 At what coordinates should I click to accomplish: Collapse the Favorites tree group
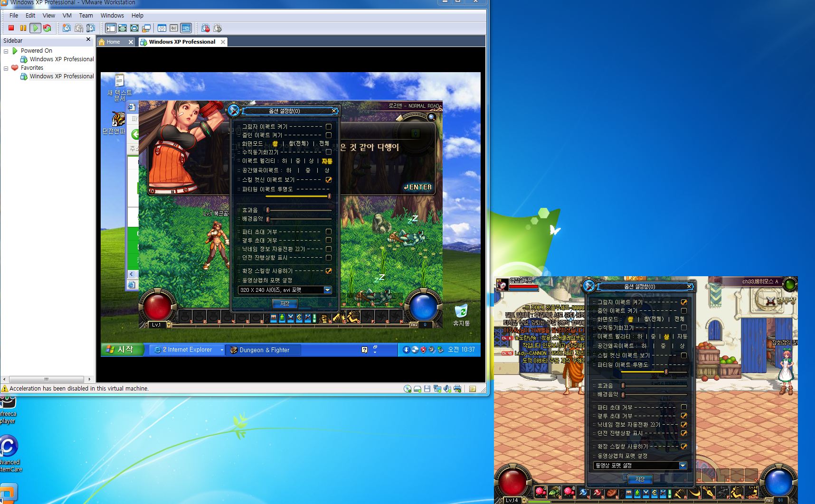pos(6,68)
